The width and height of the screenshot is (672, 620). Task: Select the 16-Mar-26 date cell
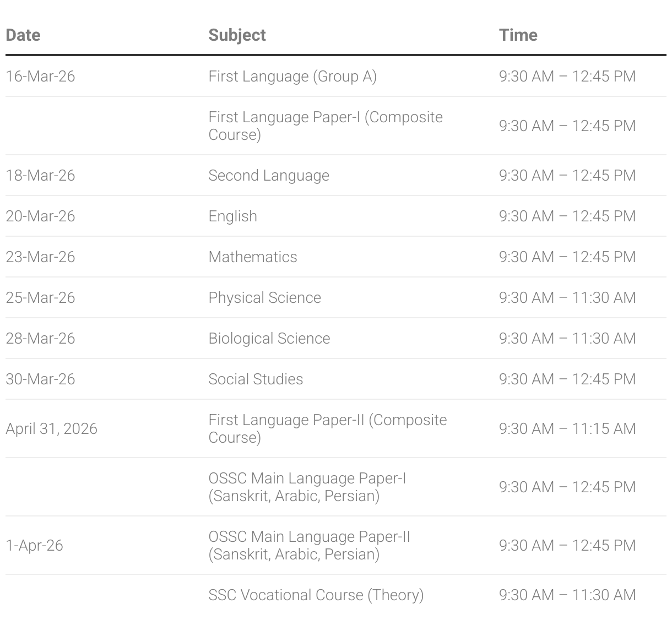pyautogui.click(x=40, y=76)
